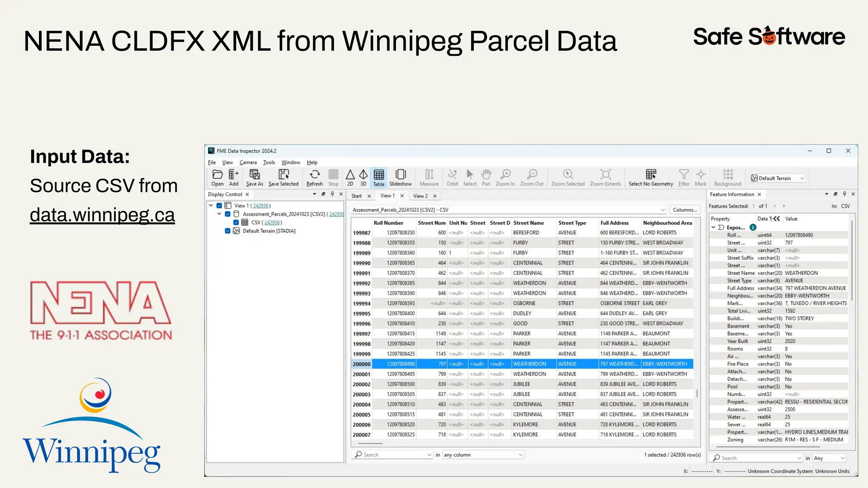The image size is (868, 488).
Task: Open the table Search history dropdown
Action: (x=429, y=455)
